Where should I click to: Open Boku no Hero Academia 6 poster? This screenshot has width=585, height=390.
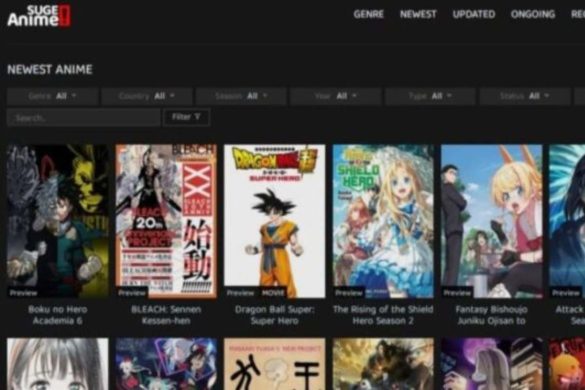point(58,221)
